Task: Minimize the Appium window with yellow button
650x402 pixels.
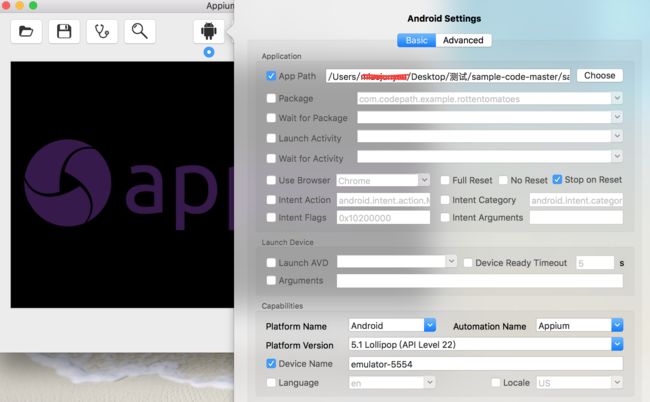Action: pos(19,5)
